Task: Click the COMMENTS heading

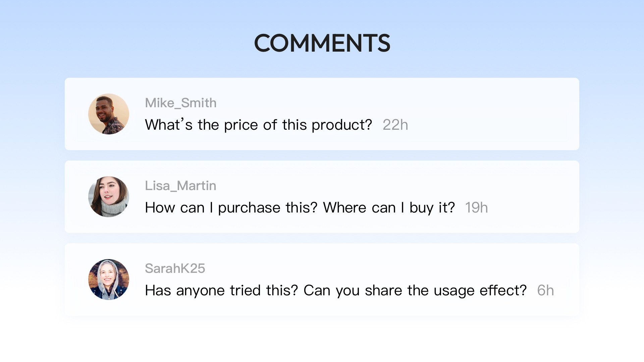Action: click(322, 43)
